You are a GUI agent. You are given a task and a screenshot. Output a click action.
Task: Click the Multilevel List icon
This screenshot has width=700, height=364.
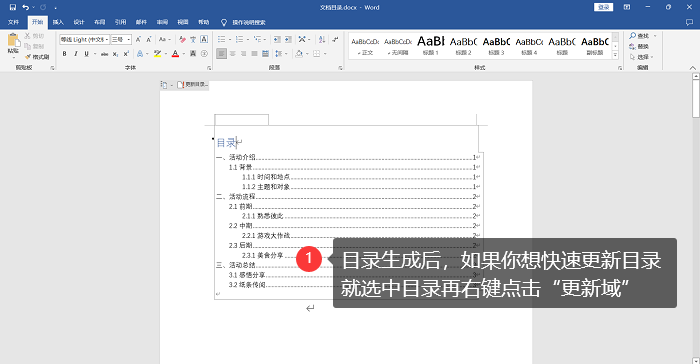258,39
